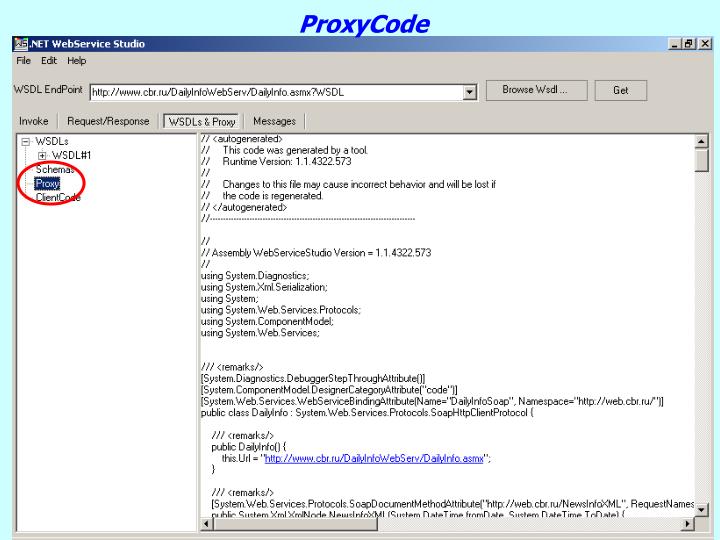Click the vertical scrollbar up arrow
This screenshot has height=540, width=720.
701,141
